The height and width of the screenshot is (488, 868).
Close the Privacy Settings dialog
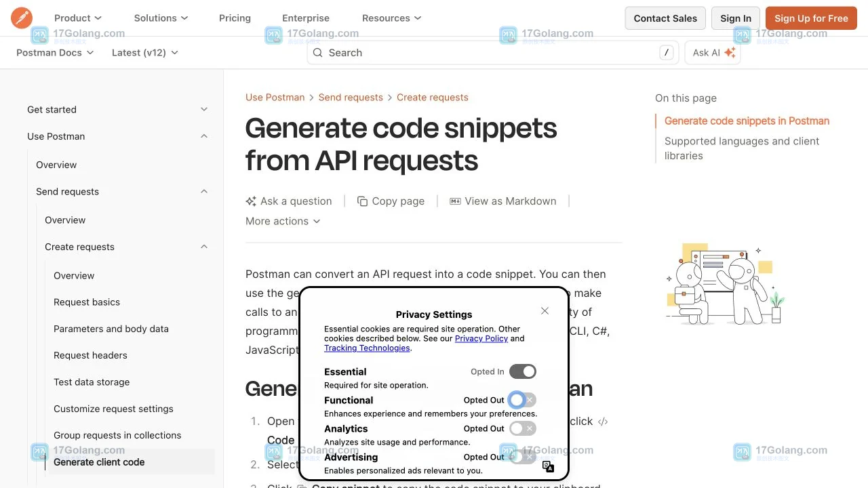point(545,310)
